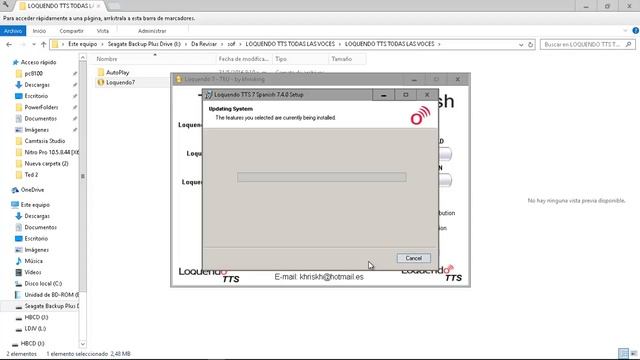Viewport: 640px width, 360px height.
Task: Go up one folder level
Action: click(x=43, y=44)
